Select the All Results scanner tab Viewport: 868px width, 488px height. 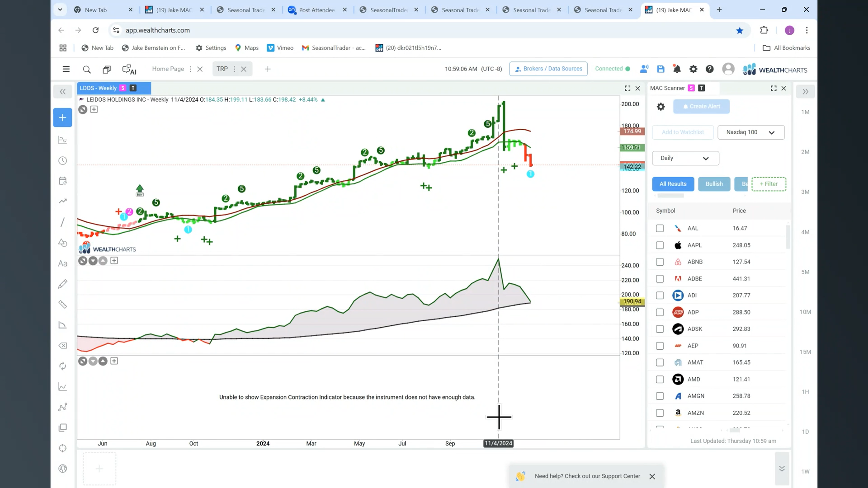[673, 184]
